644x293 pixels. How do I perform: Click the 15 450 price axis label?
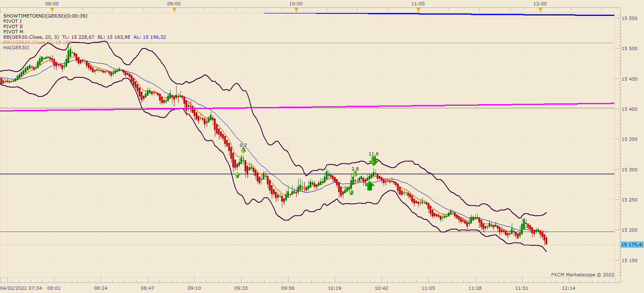[x=629, y=79]
